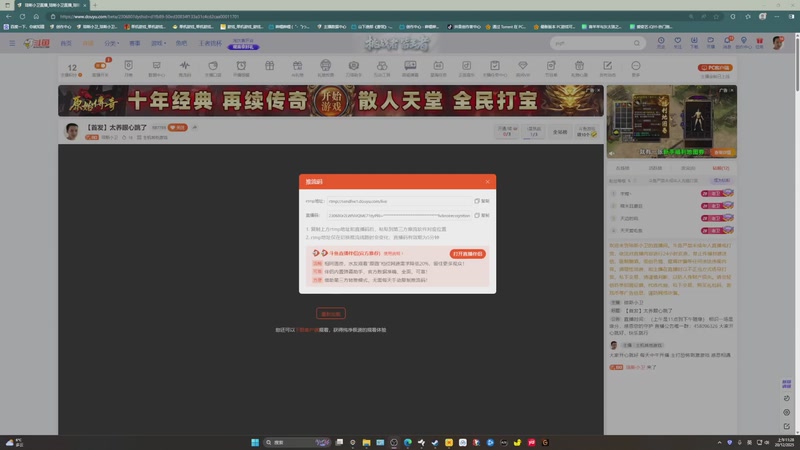
Task: Open the 消息 notification bell
Action: [x=727, y=42]
